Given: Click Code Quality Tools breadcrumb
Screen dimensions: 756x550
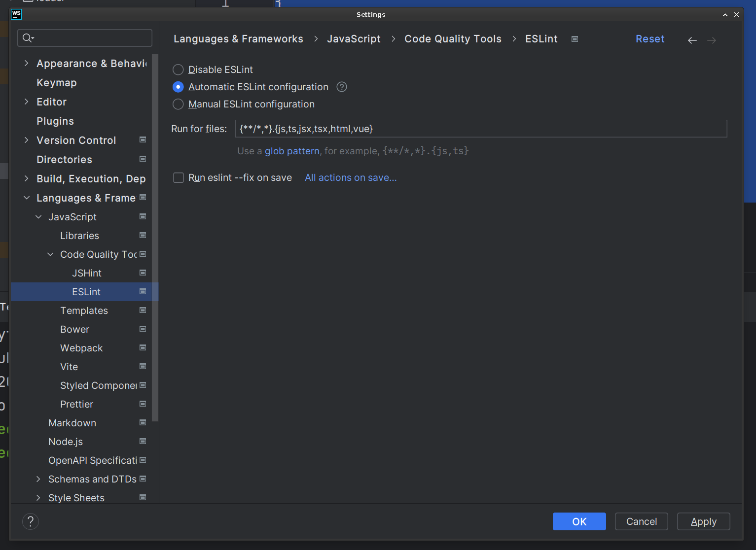Looking at the screenshot, I should (453, 39).
